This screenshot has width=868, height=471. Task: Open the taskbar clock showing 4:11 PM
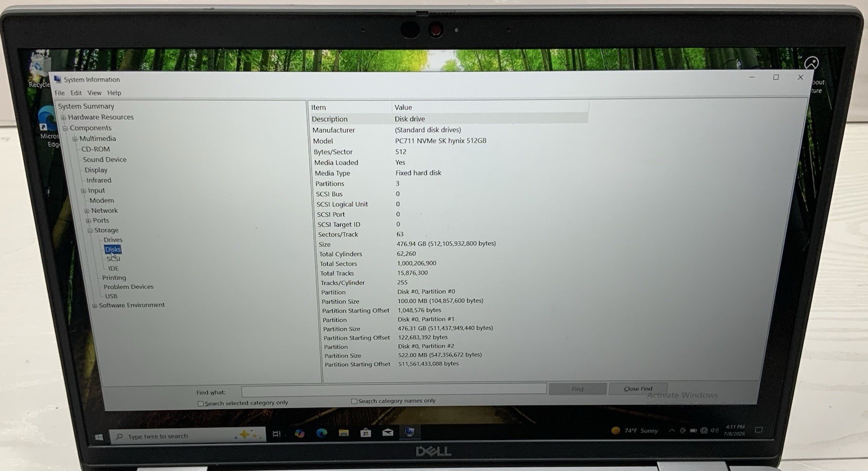pos(734,430)
